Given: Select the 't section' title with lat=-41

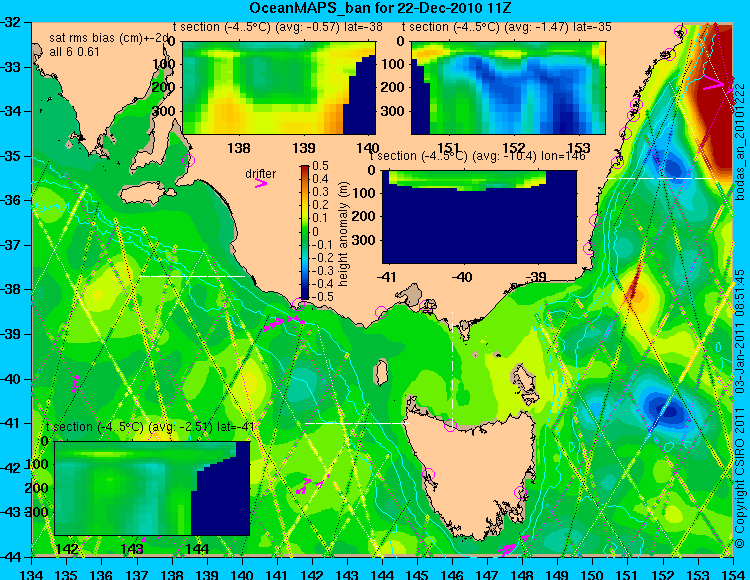Looking at the screenshot, I should [150, 427].
